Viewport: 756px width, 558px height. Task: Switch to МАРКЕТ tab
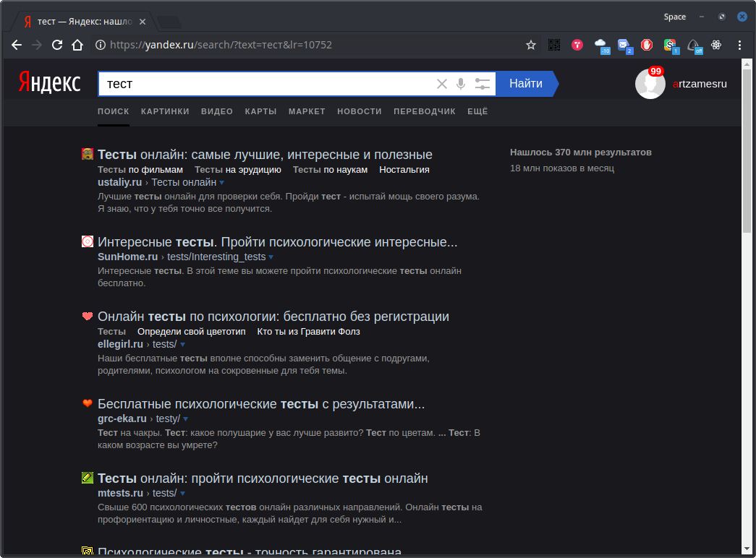pos(307,111)
